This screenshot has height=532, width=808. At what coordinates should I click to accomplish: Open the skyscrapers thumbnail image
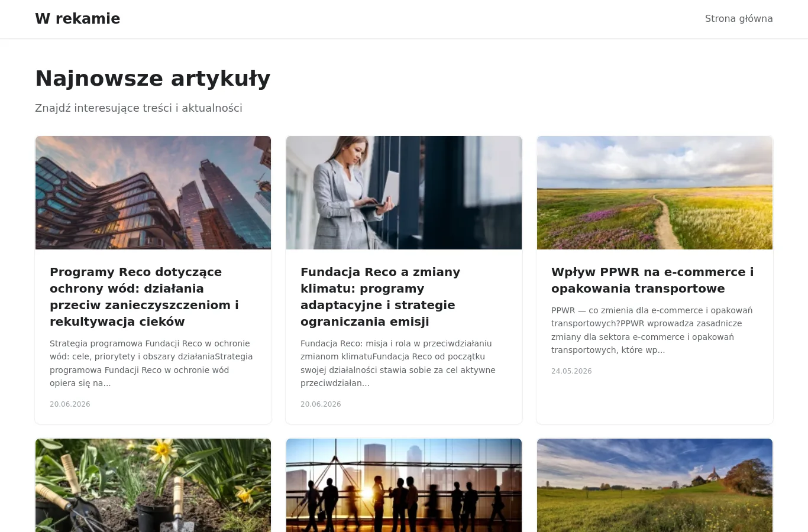[x=153, y=193]
